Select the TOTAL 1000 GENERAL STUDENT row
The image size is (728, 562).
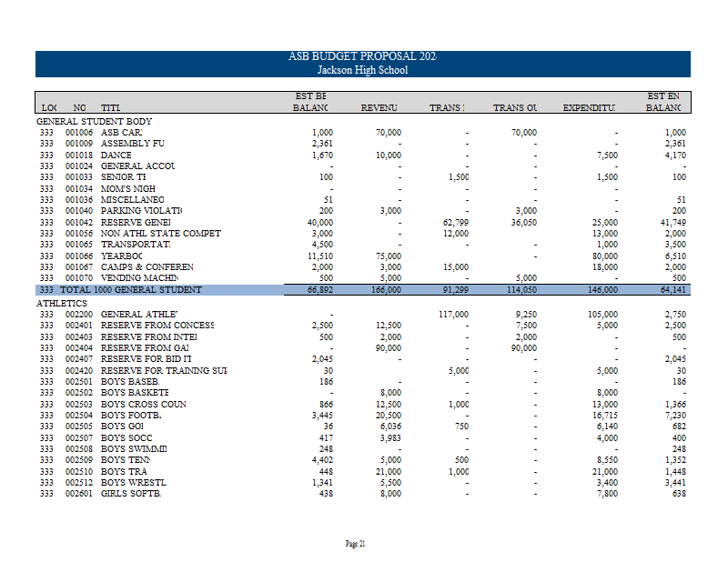pyautogui.click(x=362, y=290)
